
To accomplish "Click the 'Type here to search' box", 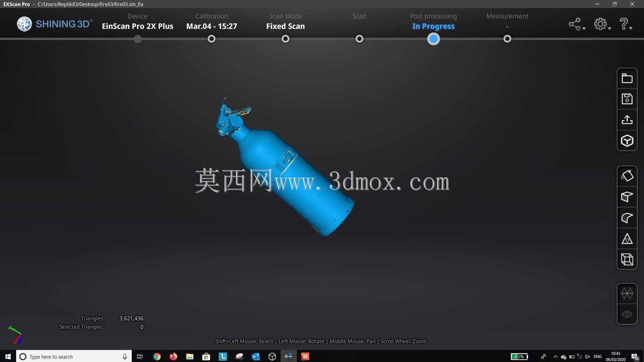I will coord(74,356).
